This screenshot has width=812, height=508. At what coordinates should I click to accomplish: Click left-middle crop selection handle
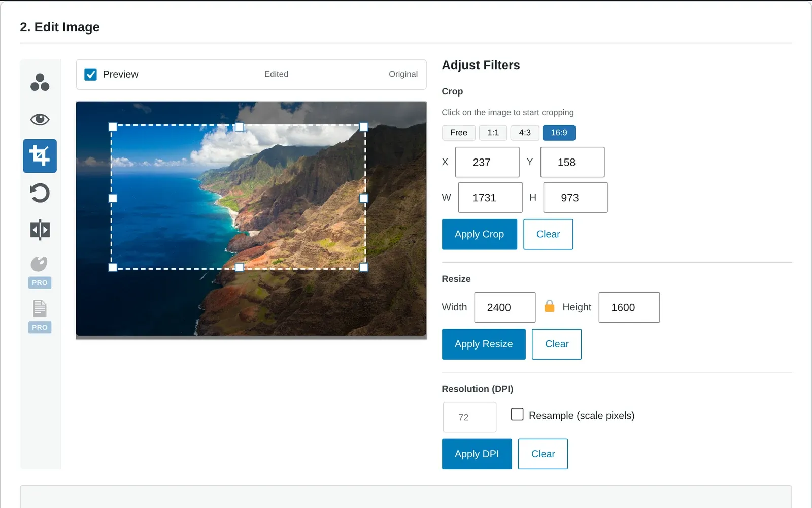pyautogui.click(x=113, y=198)
